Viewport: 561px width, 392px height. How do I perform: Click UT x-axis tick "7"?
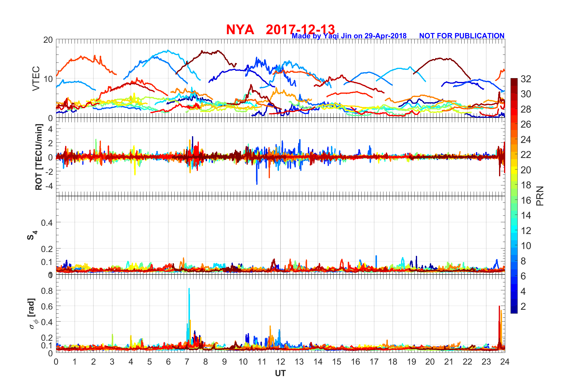click(x=187, y=362)
